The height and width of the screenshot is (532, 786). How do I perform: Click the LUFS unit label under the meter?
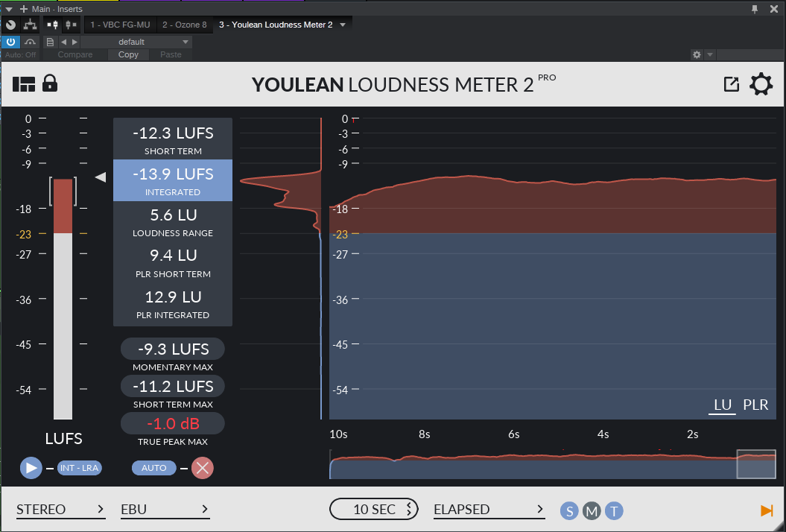point(63,439)
